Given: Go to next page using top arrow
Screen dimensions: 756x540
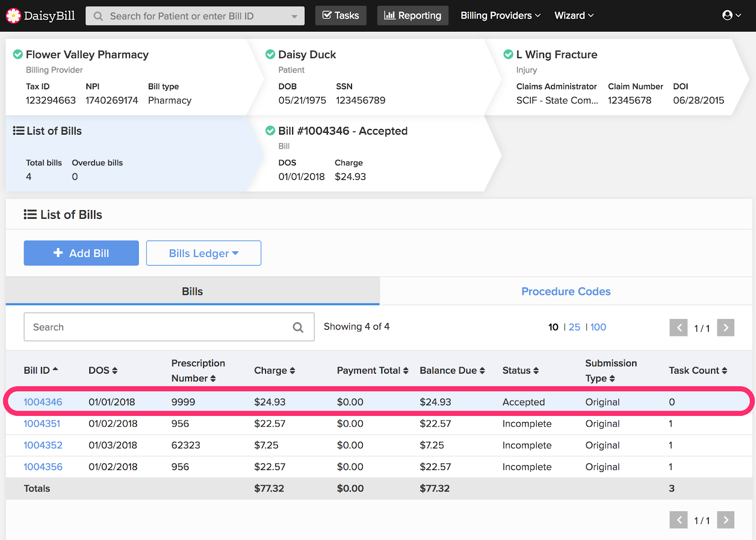Looking at the screenshot, I should click(x=725, y=327).
